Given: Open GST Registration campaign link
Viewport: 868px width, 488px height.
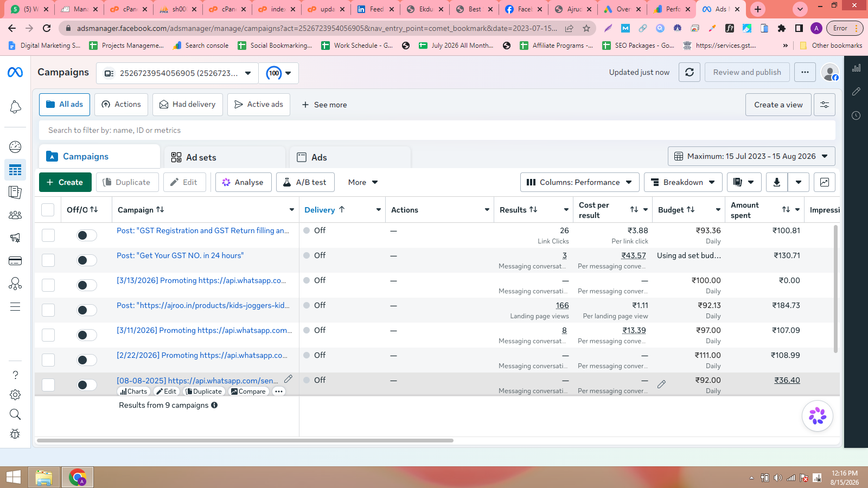Looking at the screenshot, I should pyautogui.click(x=203, y=230).
